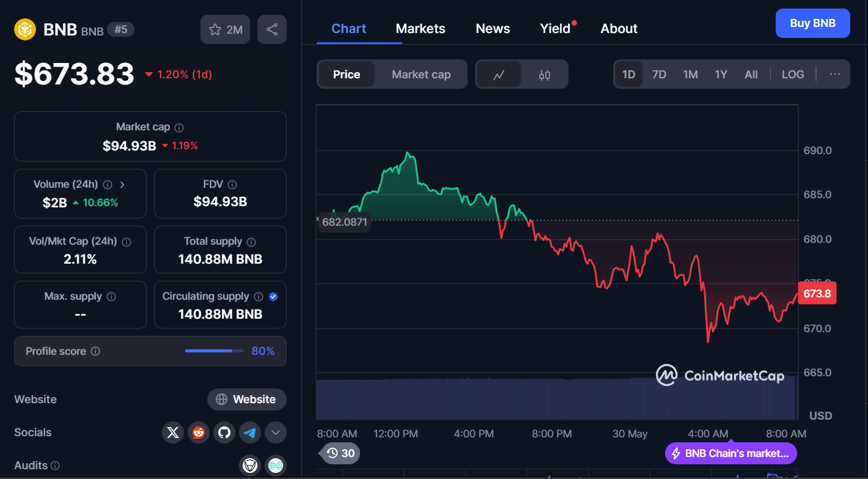Click the history clock icon with 30

340,453
